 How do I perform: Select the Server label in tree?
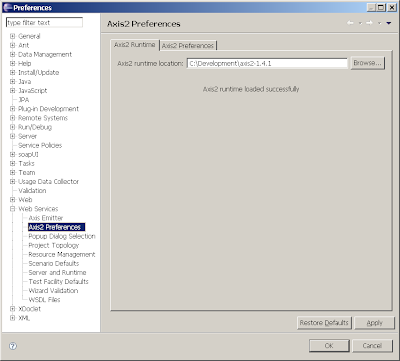click(27, 136)
